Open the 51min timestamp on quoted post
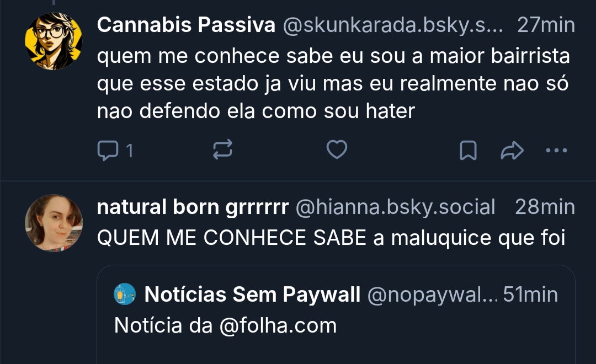Image resolution: width=596 pixels, height=364 pixels. tap(530, 295)
